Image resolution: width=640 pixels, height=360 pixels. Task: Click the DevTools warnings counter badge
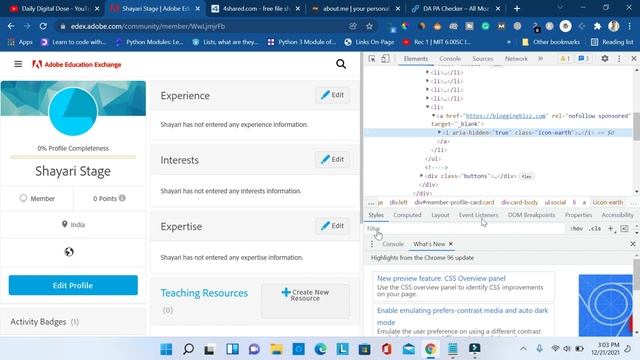tap(565, 59)
